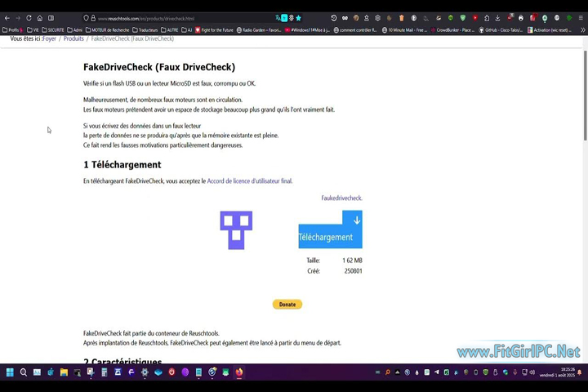Click the Foyer breadcrumb link
The height and width of the screenshot is (392, 588).
pos(49,38)
